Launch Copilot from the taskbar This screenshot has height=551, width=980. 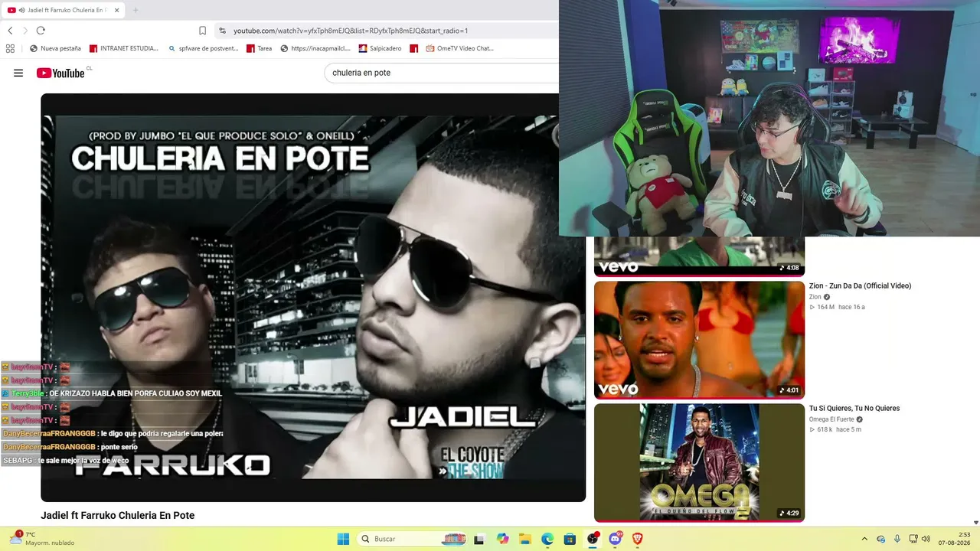[x=502, y=539]
